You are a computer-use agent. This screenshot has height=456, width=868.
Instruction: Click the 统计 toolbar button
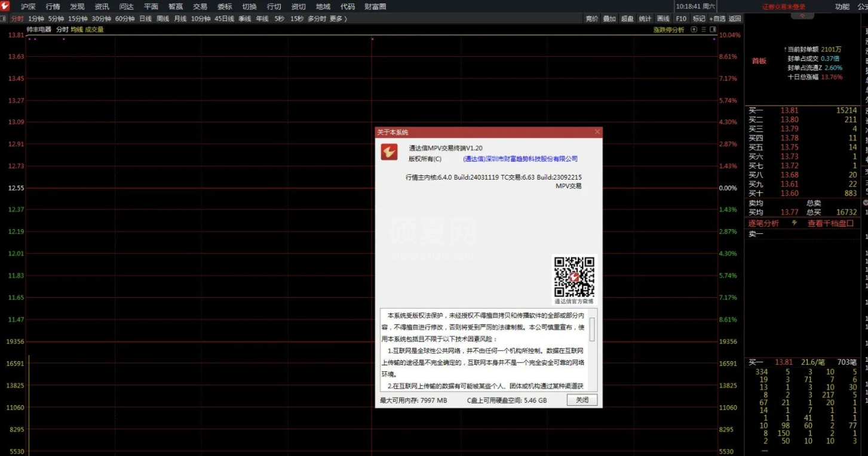point(645,19)
